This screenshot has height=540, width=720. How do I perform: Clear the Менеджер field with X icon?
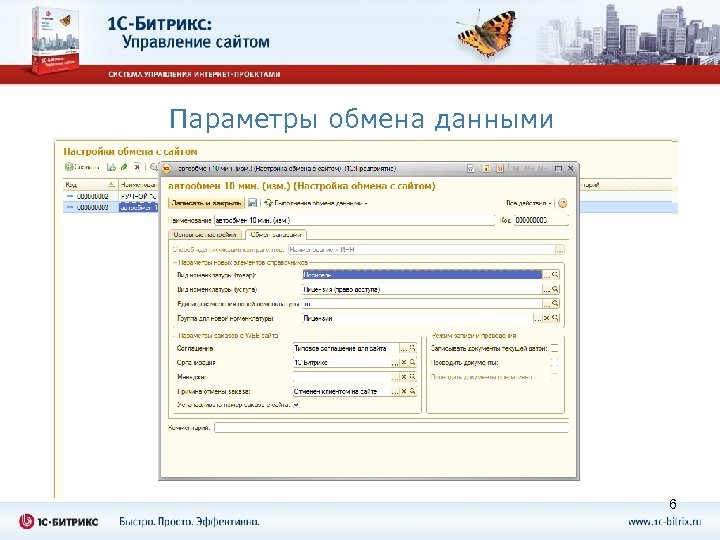tap(404, 377)
